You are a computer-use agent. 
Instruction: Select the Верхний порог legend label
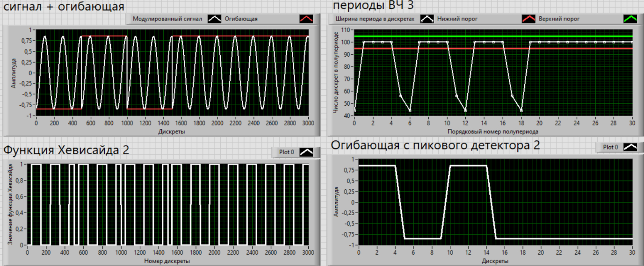click(560, 19)
